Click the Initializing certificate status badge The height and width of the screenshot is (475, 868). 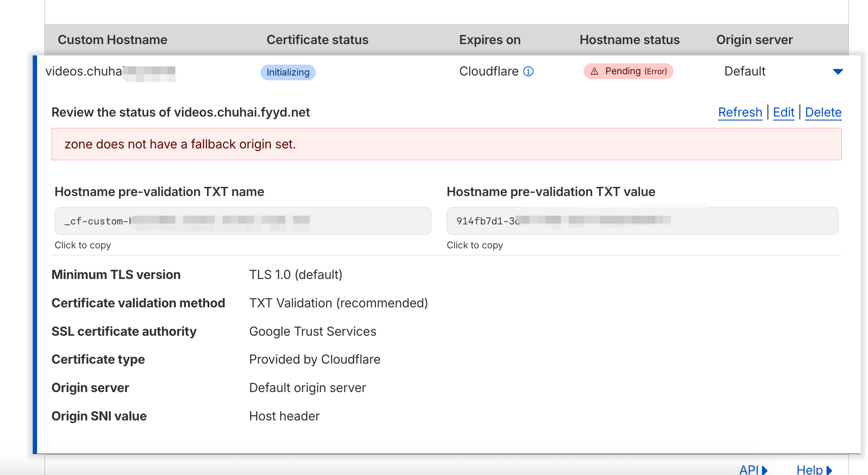pyautogui.click(x=288, y=72)
